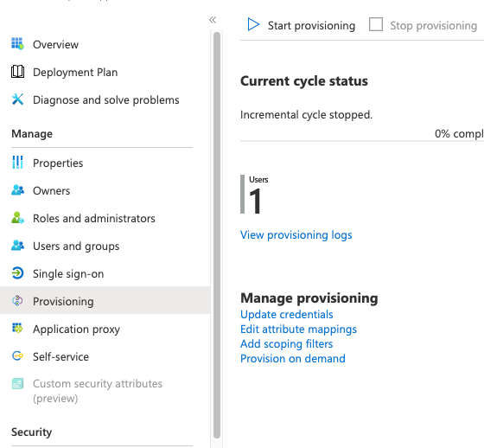Click the Diagnose and solve problems wrench icon
The height and width of the screenshot is (448, 484).
pos(17,99)
